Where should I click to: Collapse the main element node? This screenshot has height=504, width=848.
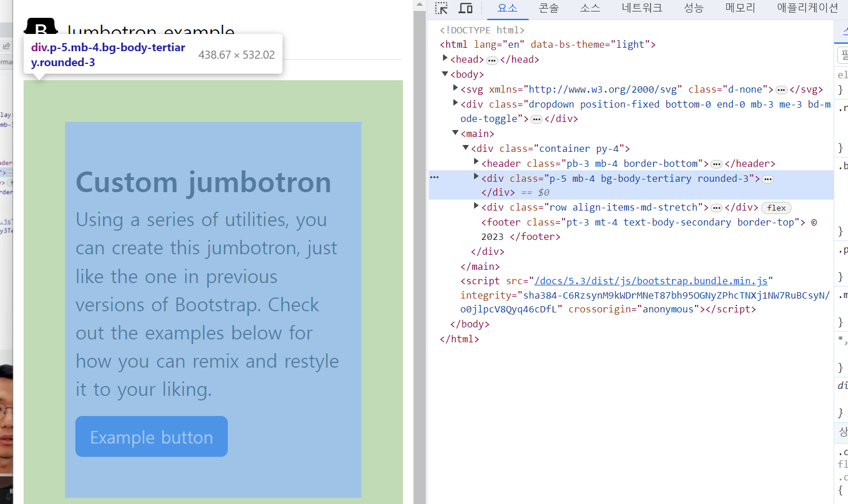point(455,133)
